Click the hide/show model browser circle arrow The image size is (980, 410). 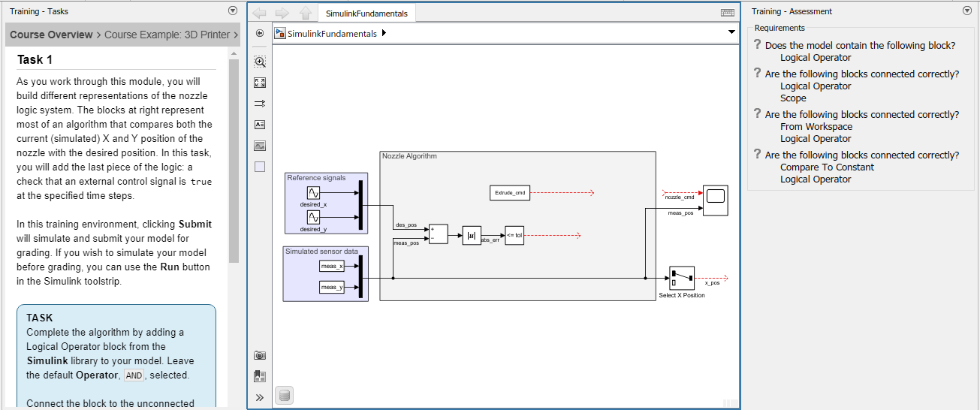pos(260,33)
